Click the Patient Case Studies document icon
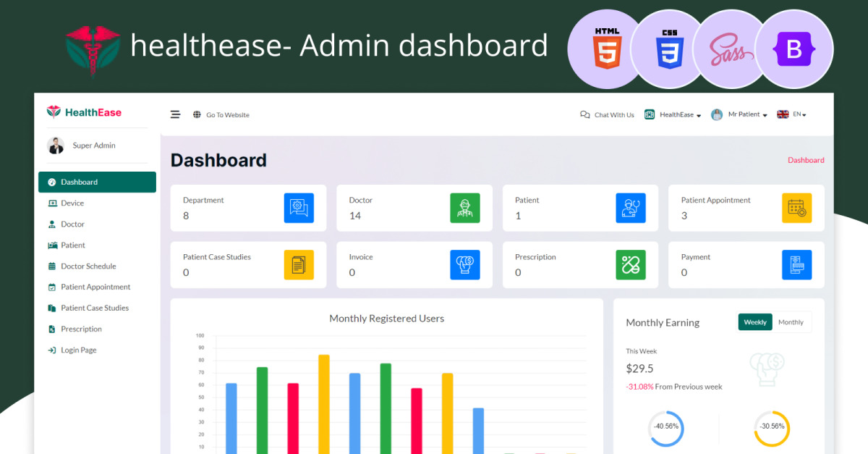 pyautogui.click(x=299, y=265)
